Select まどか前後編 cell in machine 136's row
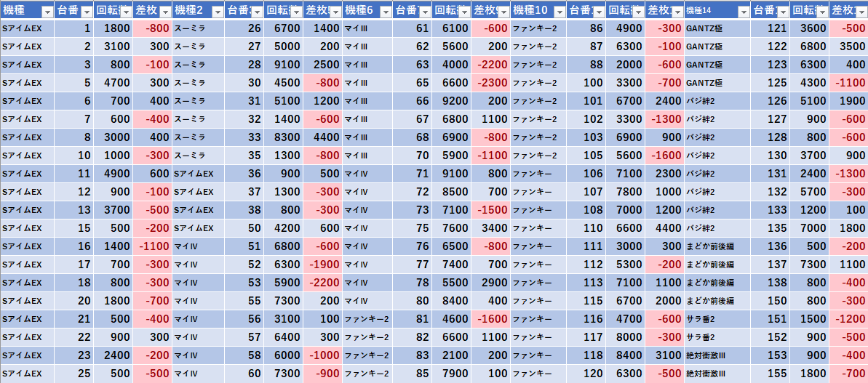 tap(717, 246)
